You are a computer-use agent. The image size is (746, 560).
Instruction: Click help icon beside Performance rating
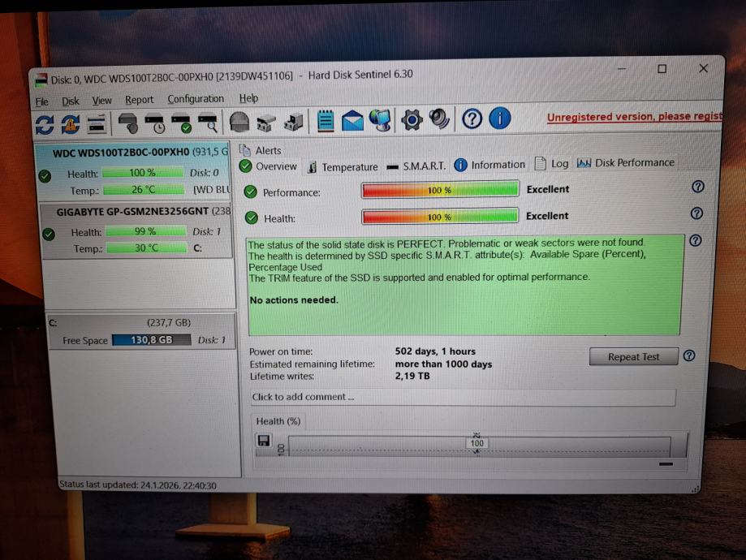698,187
